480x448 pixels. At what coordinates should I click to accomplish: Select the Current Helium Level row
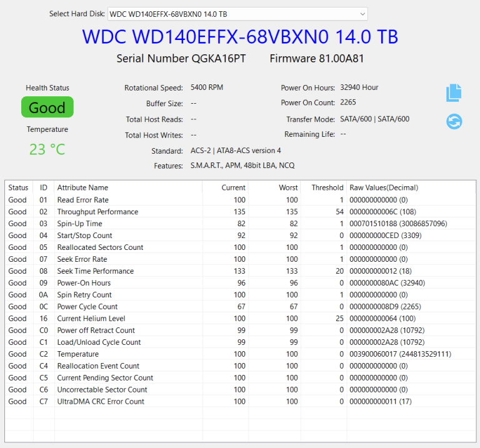coord(240,319)
